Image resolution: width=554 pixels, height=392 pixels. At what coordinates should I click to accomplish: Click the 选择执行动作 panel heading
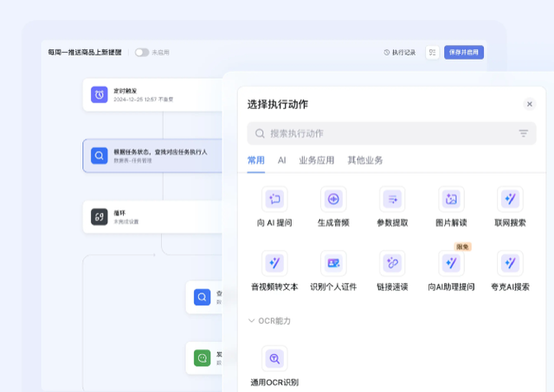pos(277,104)
